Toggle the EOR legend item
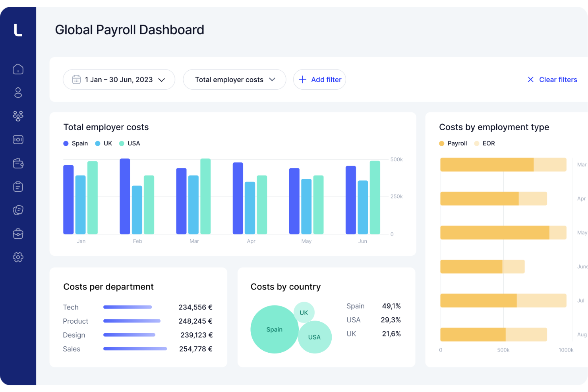Screen dimensions: 588x392 [485, 143]
